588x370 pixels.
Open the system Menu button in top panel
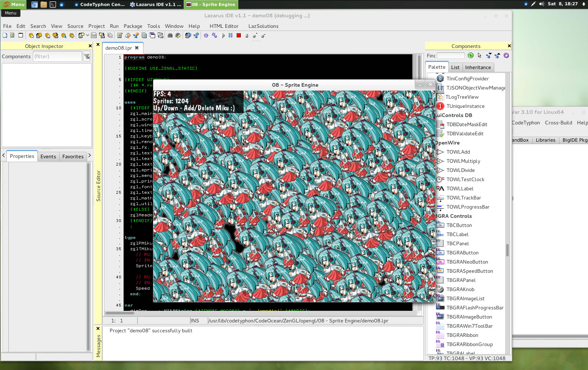point(13,5)
